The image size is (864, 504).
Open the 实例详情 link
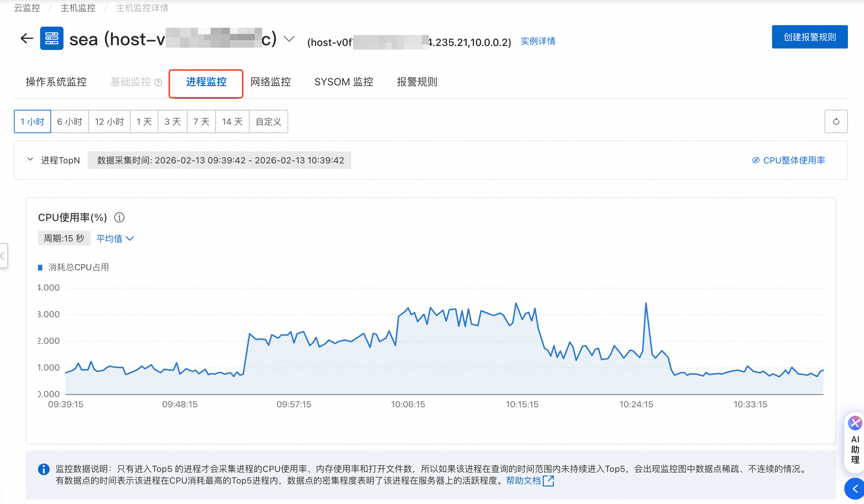(538, 41)
